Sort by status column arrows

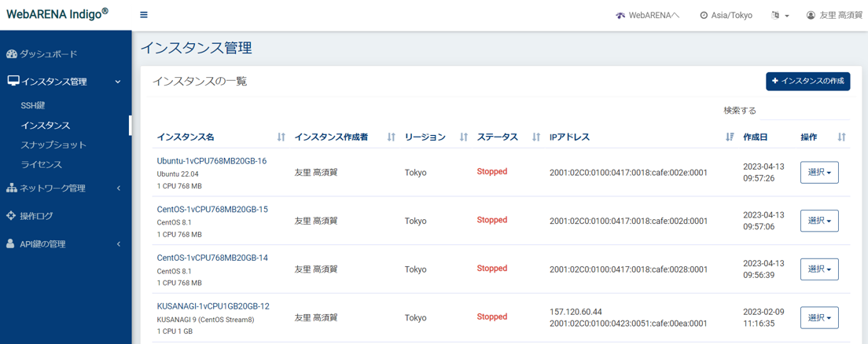[x=535, y=137]
